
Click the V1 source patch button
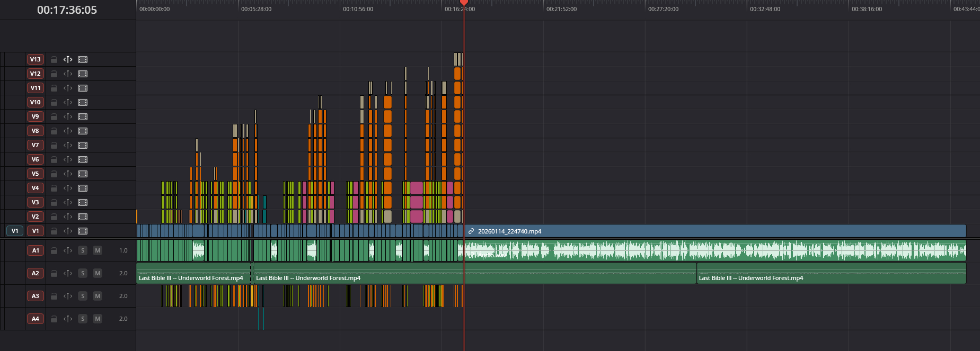point(15,231)
